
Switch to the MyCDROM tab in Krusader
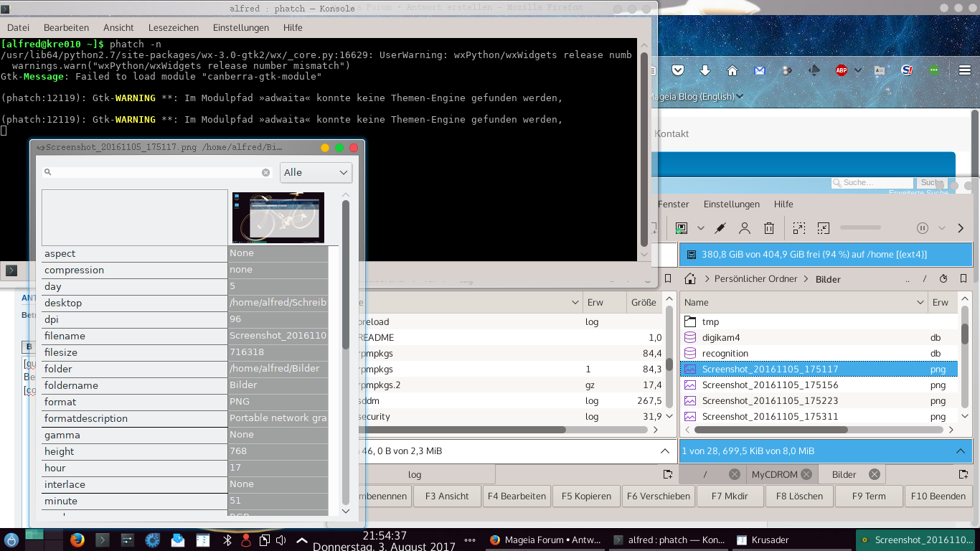pos(774,474)
